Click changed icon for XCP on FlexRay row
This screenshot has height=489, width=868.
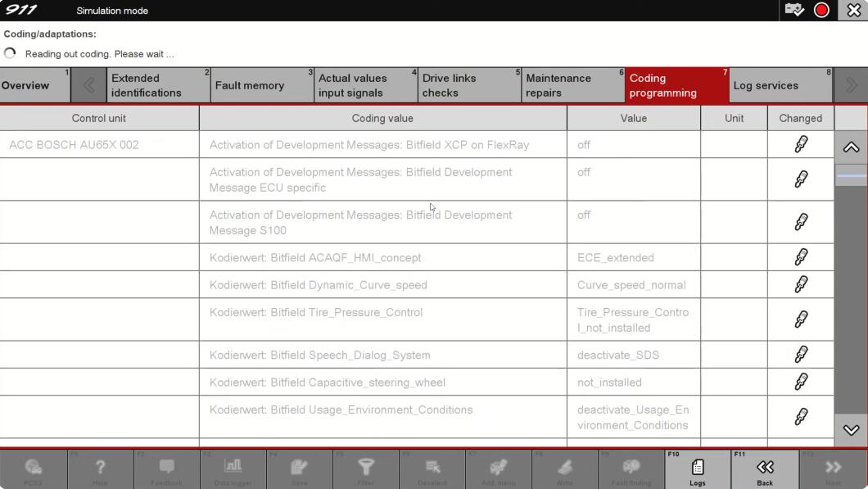[801, 144]
